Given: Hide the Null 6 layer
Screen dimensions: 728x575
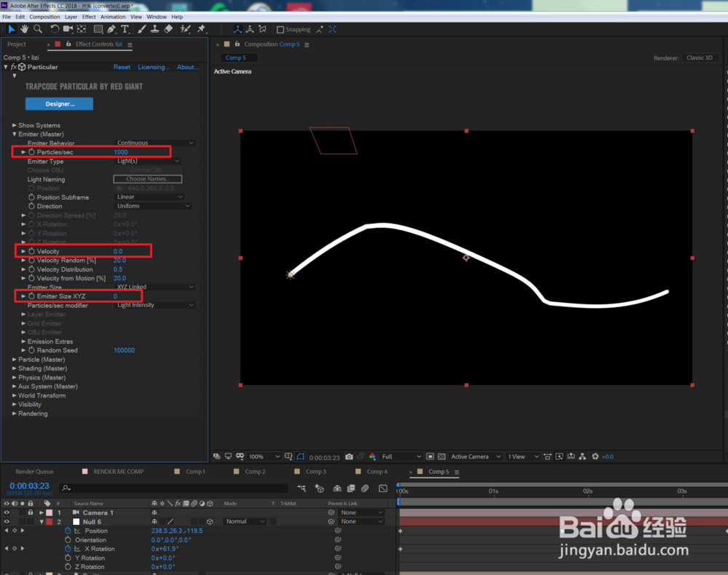Looking at the screenshot, I should point(7,522).
